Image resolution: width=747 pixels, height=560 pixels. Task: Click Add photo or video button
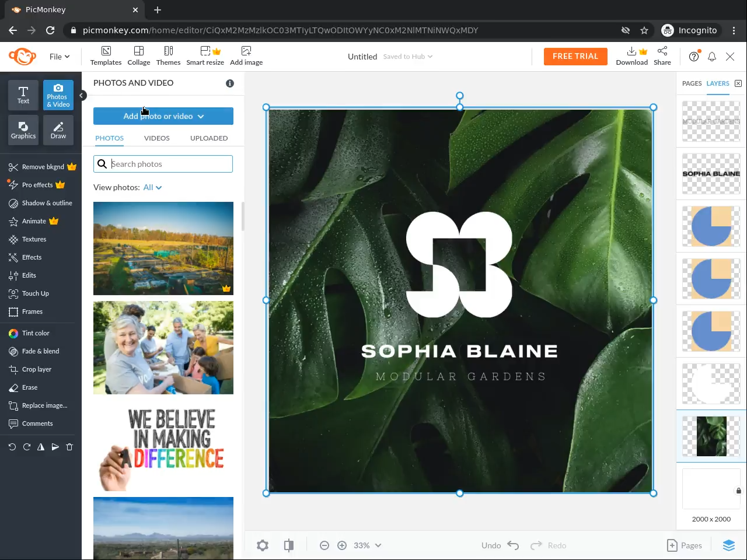point(163,116)
